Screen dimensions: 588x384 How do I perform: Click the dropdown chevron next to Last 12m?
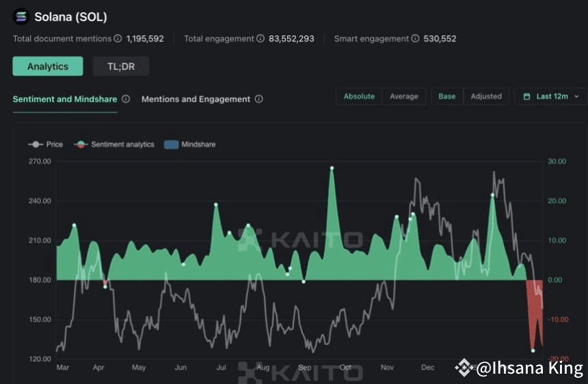pyautogui.click(x=576, y=96)
